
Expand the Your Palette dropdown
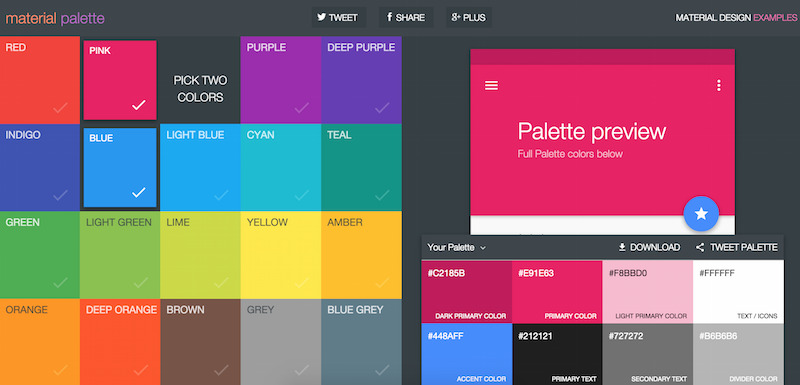click(457, 247)
